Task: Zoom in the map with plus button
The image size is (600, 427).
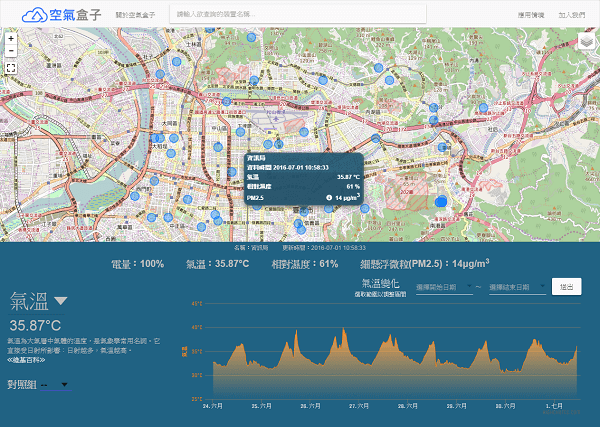Action: point(10,38)
